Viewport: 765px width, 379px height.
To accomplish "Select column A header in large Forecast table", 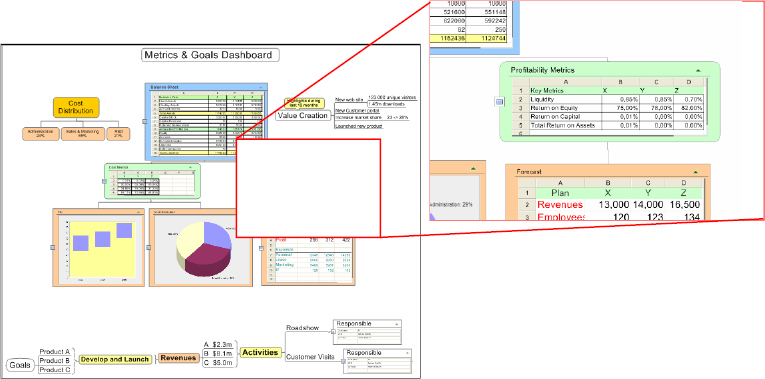I will 560,182.
